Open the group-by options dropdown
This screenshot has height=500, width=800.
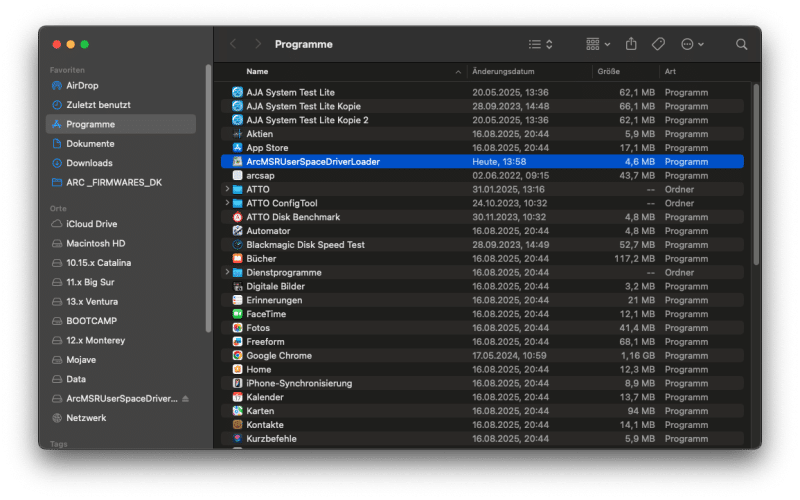click(x=598, y=44)
